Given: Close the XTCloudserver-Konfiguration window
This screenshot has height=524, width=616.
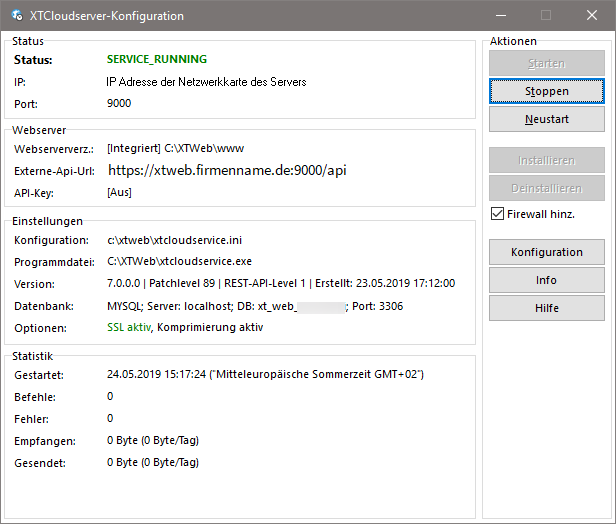Looking at the screenshot, I should point(592,16).
